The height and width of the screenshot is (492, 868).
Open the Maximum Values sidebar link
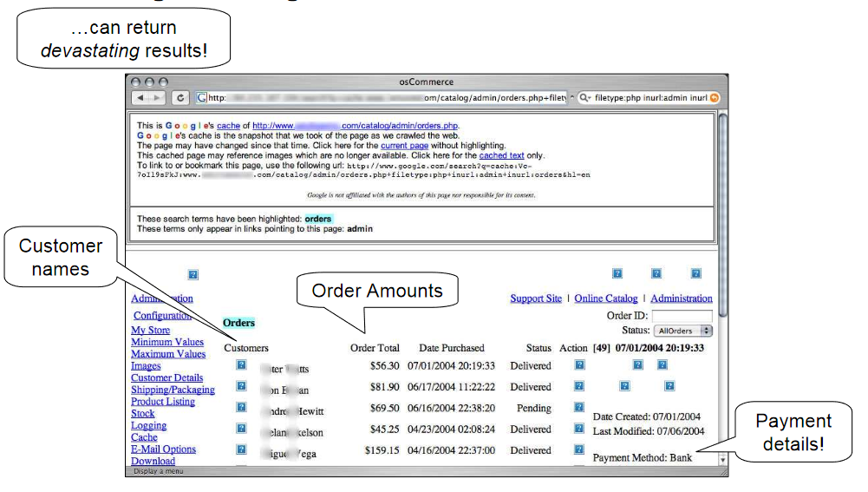[167, 354]
